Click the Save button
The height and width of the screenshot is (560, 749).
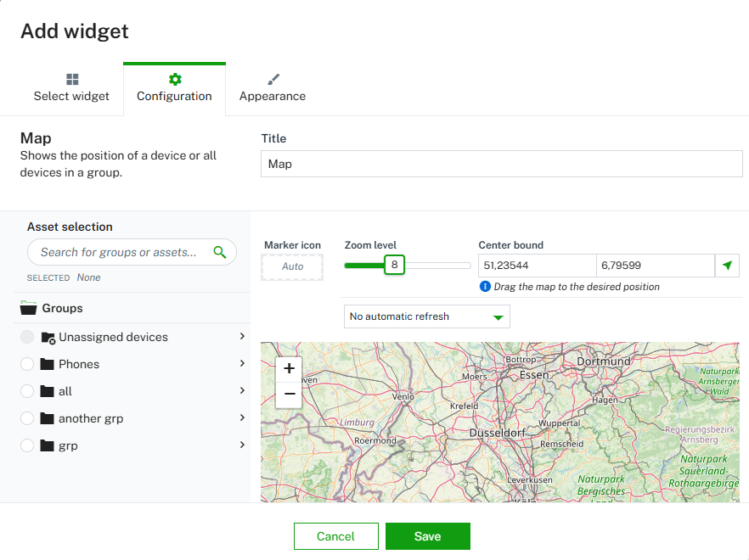(x=427, y=536)
